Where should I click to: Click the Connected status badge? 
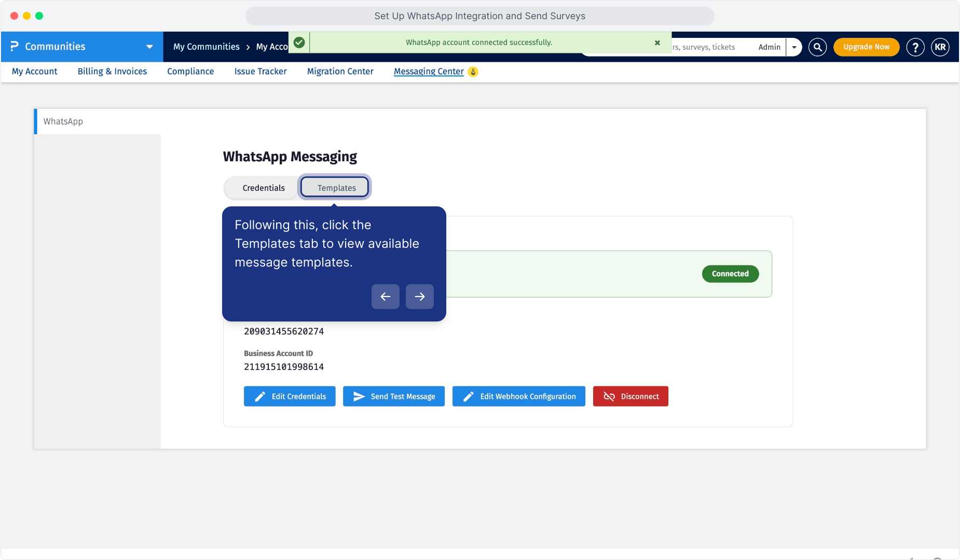pyautogui.click(x=730, y=274)
